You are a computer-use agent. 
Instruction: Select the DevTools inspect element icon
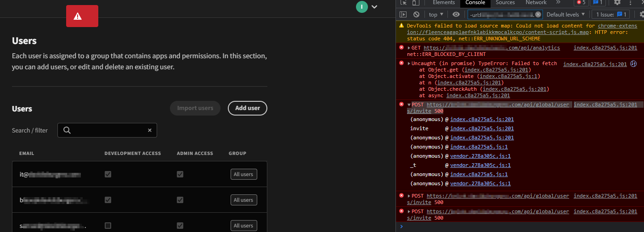click(403, 2)
